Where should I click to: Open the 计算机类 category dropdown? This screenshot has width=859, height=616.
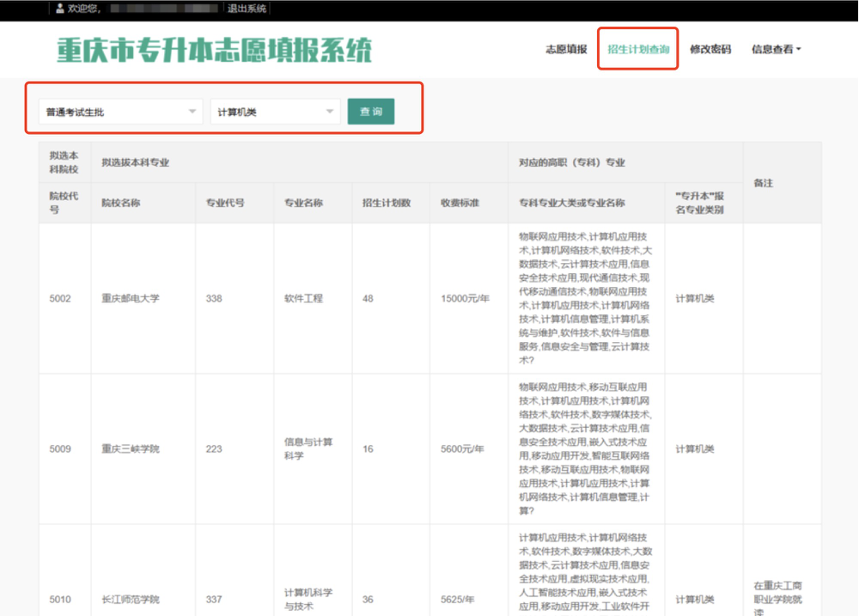click(x=275, y=112)
